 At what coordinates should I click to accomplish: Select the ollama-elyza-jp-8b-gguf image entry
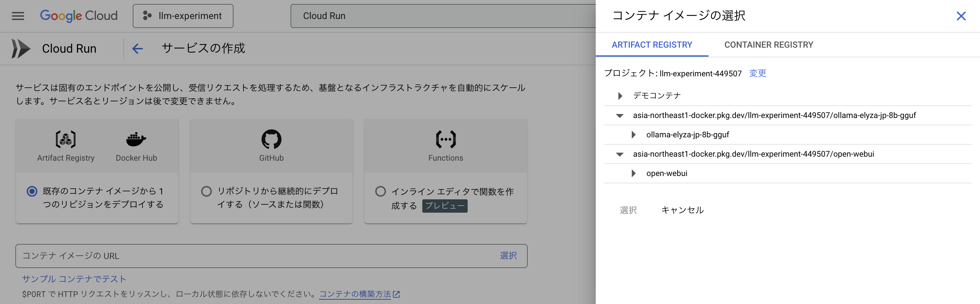point(687,135)
